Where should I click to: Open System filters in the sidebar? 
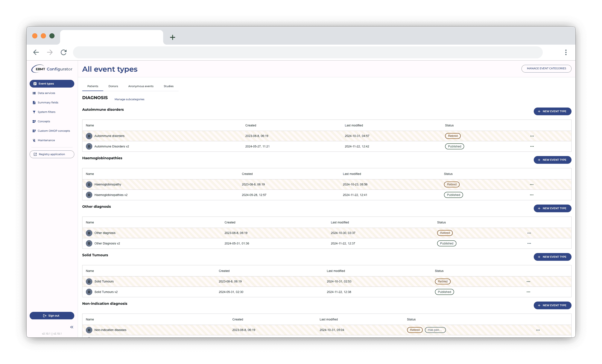(x=46, y=112)
